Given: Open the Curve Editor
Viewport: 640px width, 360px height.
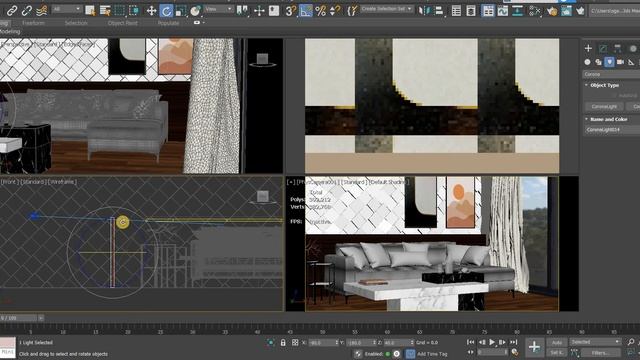Looking at the screenshot, I should click(x=503, y=10).
